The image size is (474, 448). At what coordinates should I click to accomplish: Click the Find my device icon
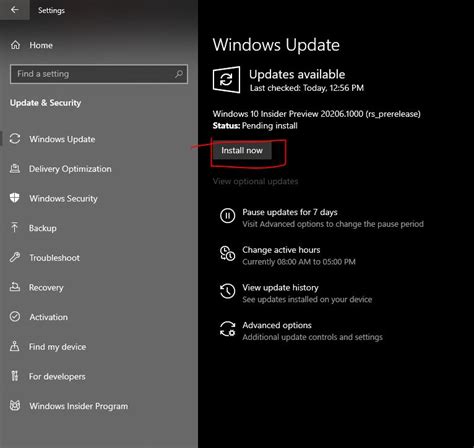(x=15, y=346)
